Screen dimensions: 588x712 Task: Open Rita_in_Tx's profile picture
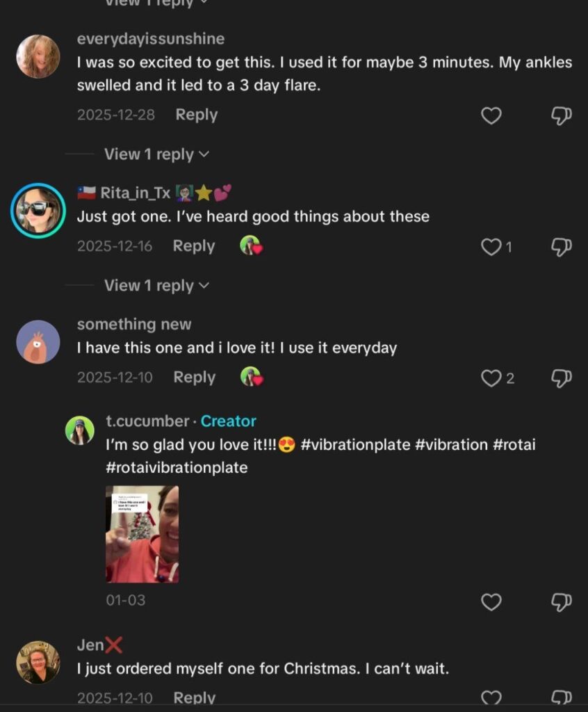click(x=38, y=210)
